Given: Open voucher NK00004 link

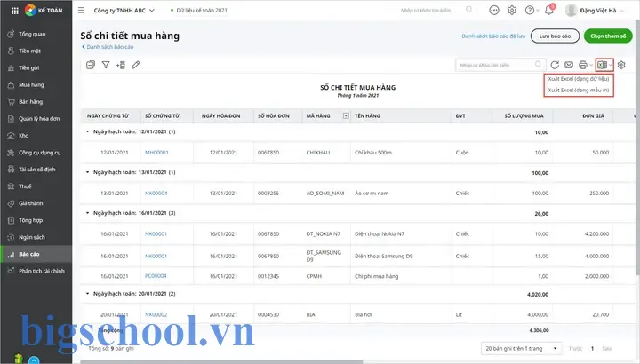Looking at the screenshot, I should pos(156,194).
